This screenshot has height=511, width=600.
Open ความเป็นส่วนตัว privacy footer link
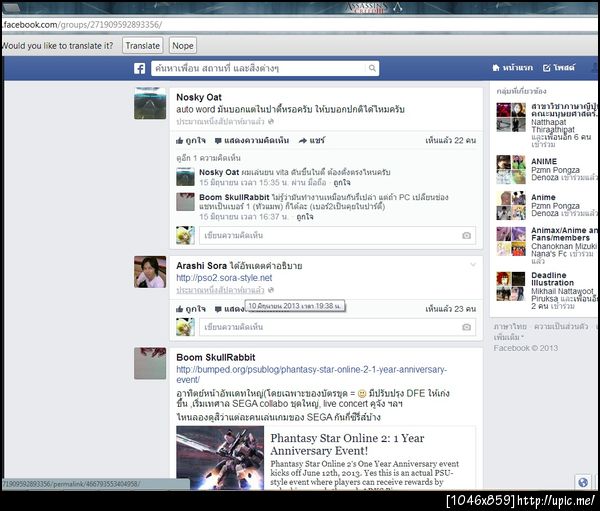561,327
